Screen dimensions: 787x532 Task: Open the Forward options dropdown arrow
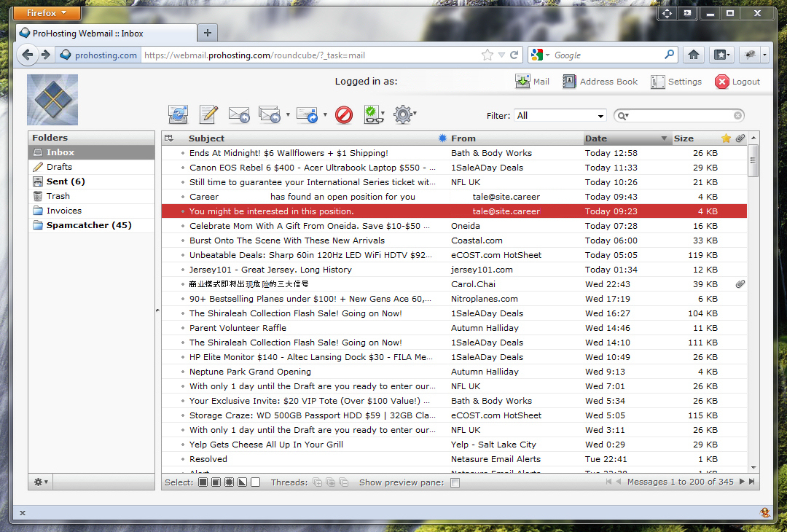pos(325,115)
